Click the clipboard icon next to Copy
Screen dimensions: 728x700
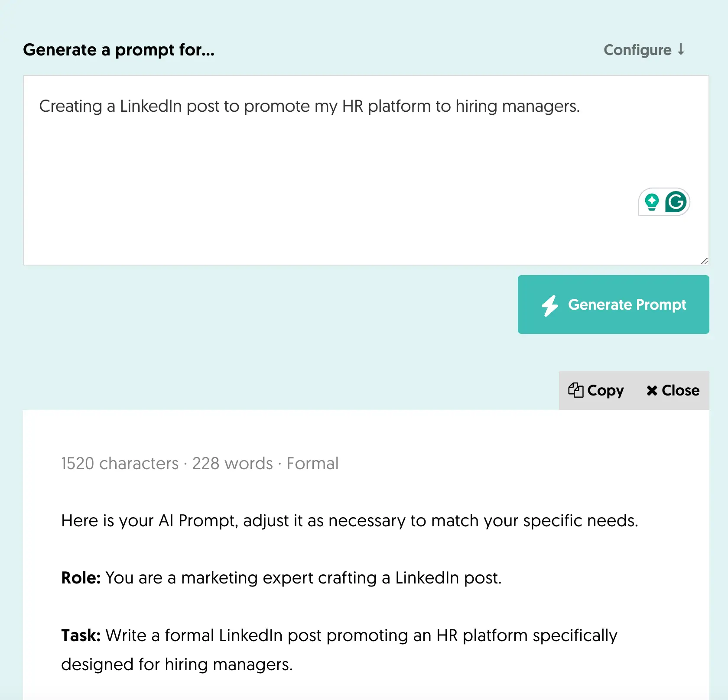(575, 390)
